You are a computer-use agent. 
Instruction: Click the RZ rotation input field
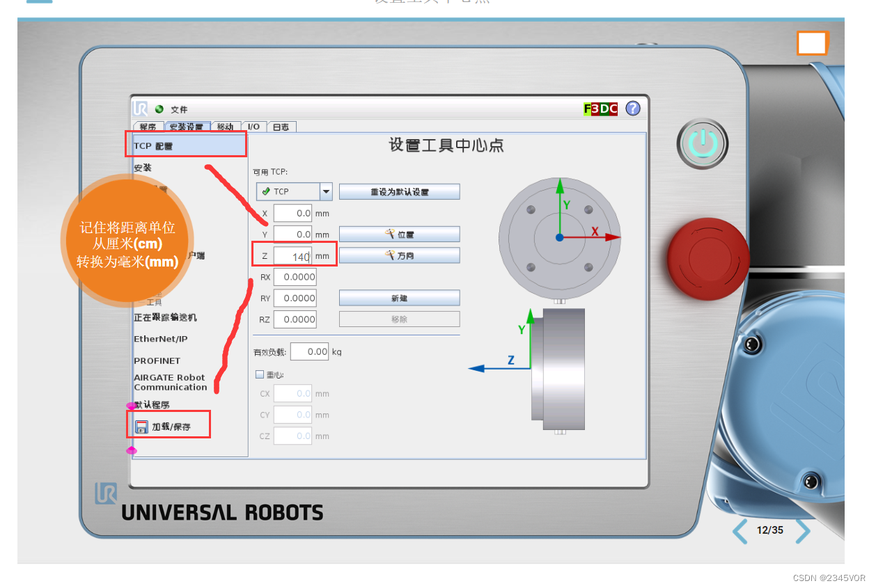tap(295, 319)
